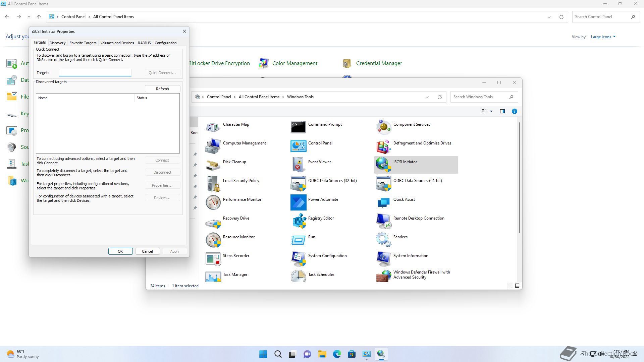The height and width of the screenshot is (362, 644).
Task: Cancel the iSCSI Initiator Properties dialog
Action: point(147,251)
